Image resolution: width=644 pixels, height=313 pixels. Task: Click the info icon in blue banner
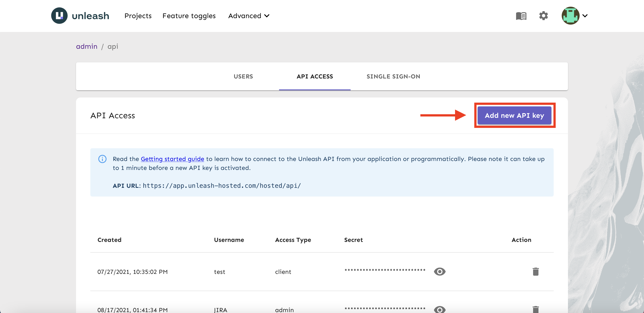(x=102, y=159)
